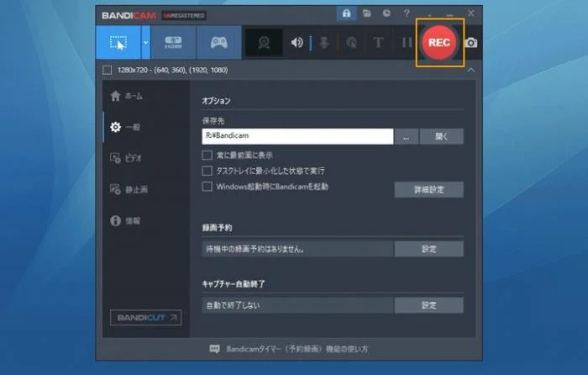
Task: Click 設定 button for キャプチャー自動終了
Action: (x=428, y=305)
